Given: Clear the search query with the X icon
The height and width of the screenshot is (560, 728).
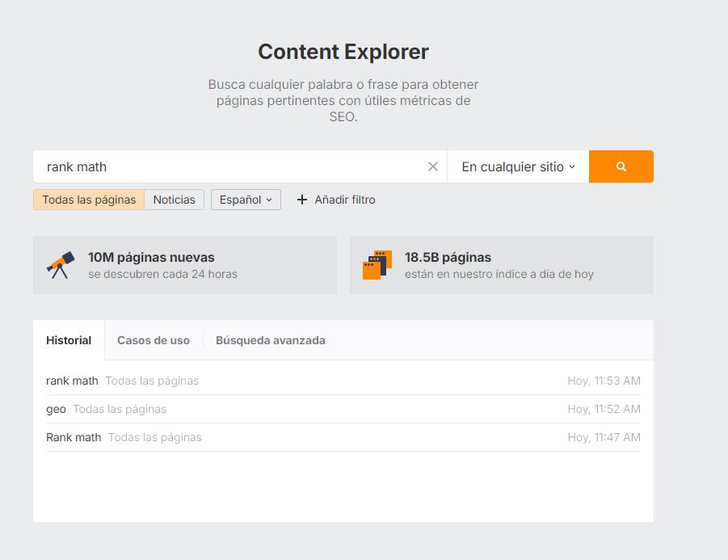Looking at the screenshot, I should click(433, 166).
